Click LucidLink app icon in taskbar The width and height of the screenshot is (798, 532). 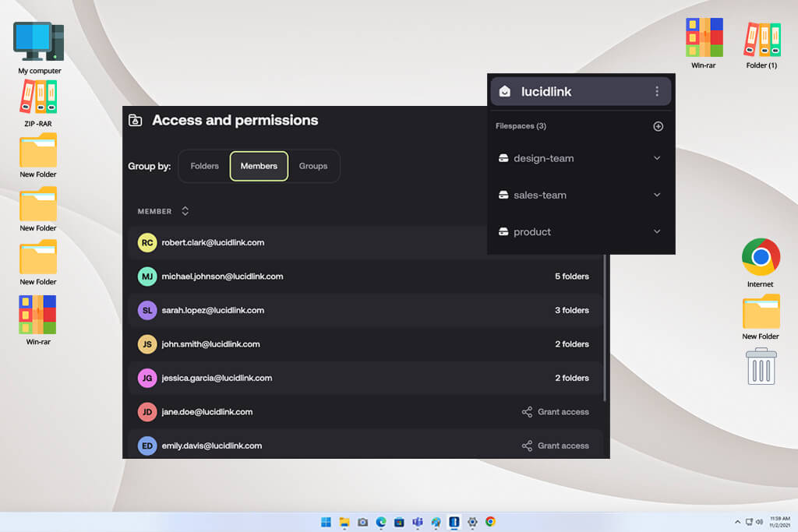[454, 522]
